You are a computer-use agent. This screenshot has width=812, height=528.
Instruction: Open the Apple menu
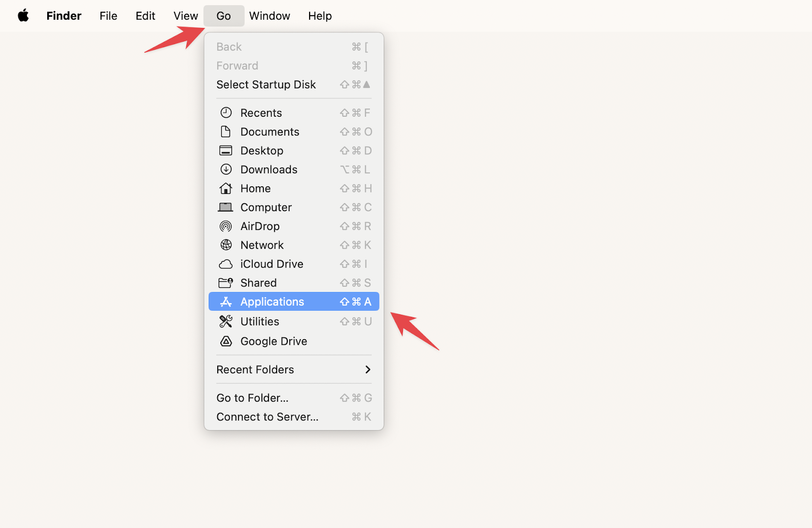pyautogui.click(x=22, y=16)
